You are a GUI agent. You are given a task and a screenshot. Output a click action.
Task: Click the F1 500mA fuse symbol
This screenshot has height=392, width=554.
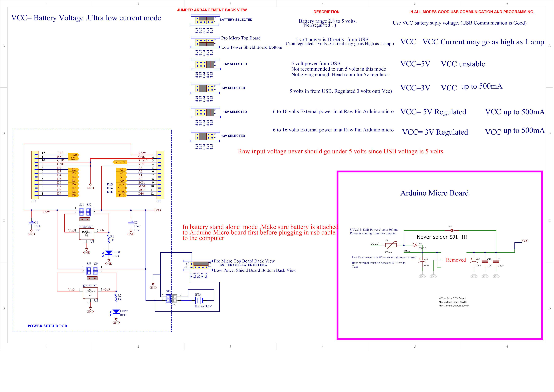(x=391, y=245)
